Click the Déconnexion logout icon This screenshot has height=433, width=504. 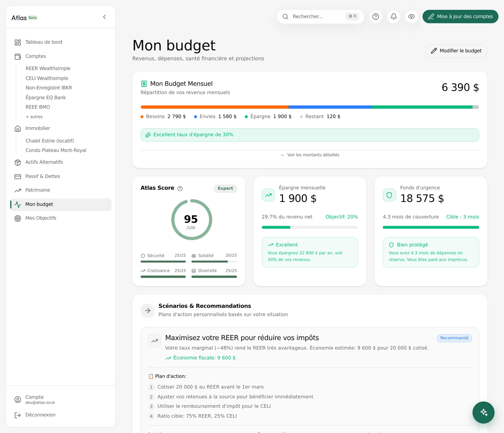point(18,415)
